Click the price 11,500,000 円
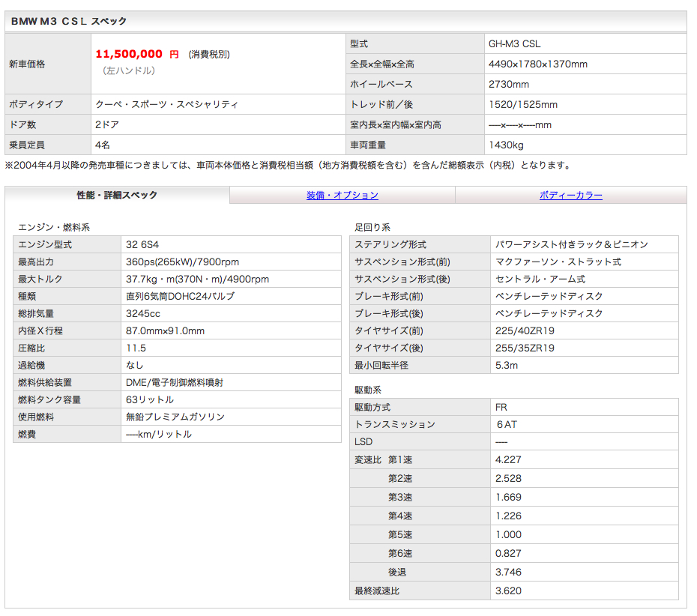Image resolution: width=697 pixels, height=616 pixels. pyautogui.click(x=137, y=54)
